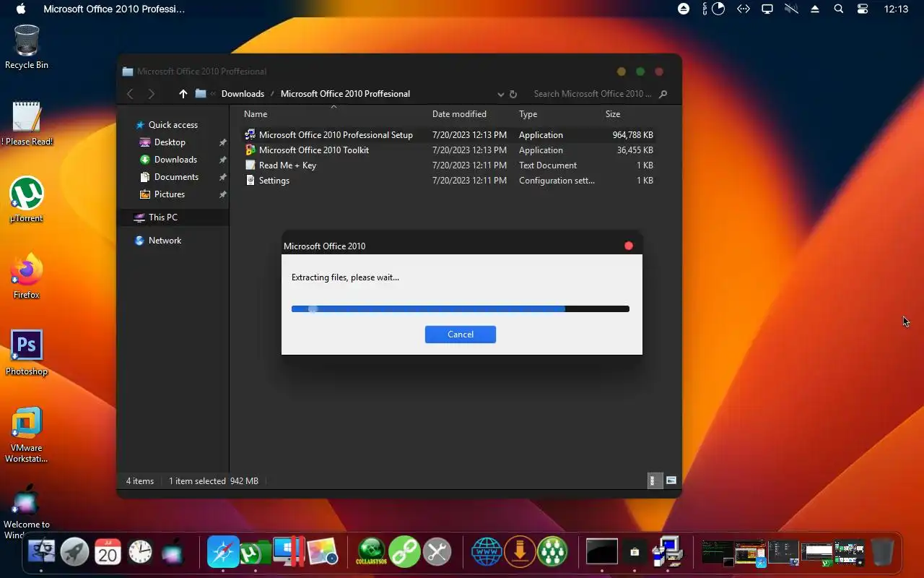
Task: Click the Search Microsoft Office 2010 field
Action: pyautogui.click(x=592, y=94)
